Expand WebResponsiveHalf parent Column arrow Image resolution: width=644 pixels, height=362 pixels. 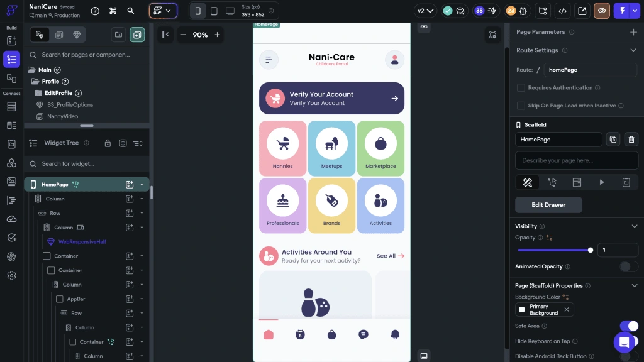click(x=142, y=228)
